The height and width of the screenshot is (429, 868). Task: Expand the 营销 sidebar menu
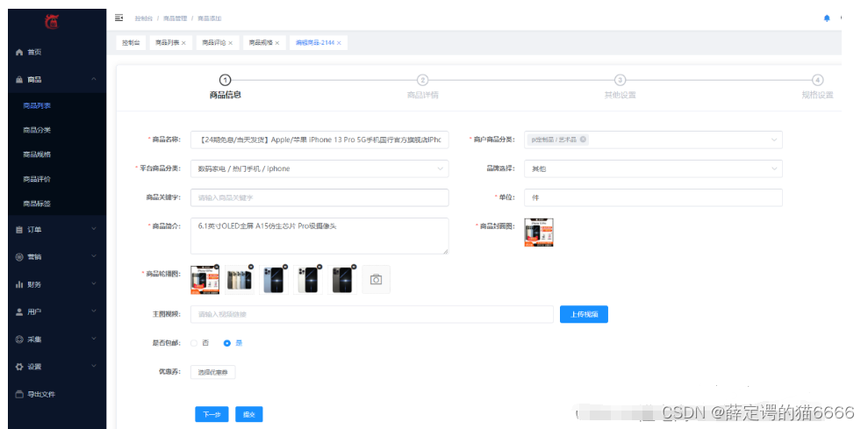(57, 257)
